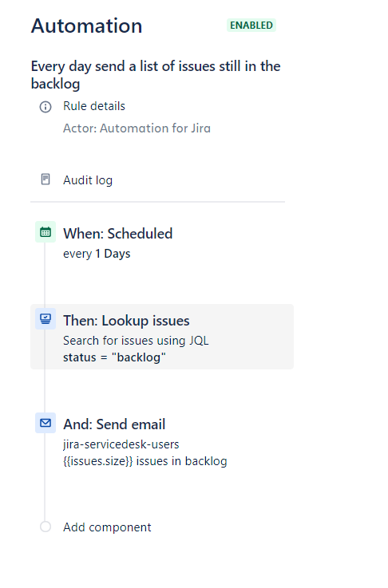Select the Lookup issues component icon
This screenshot has height=588, width=388.
pyautogui.click(x=46, y=319)
